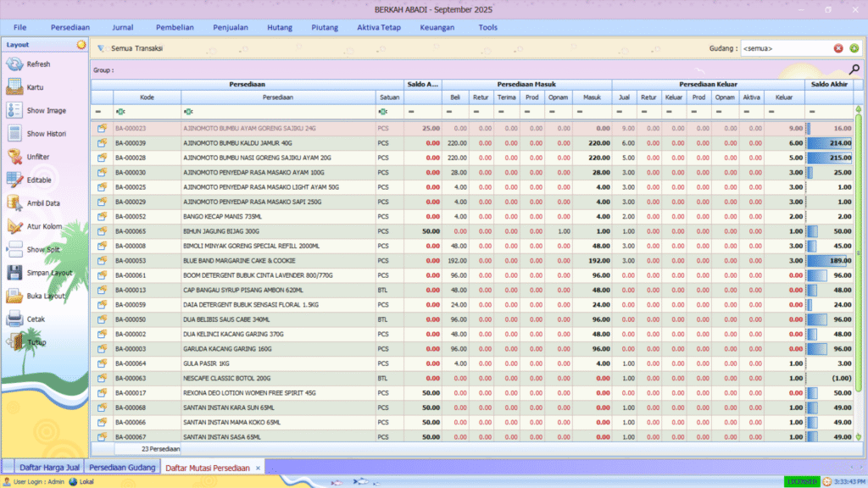Open the Kode column filter operator
868x488 pixels.
coord(120,112)
